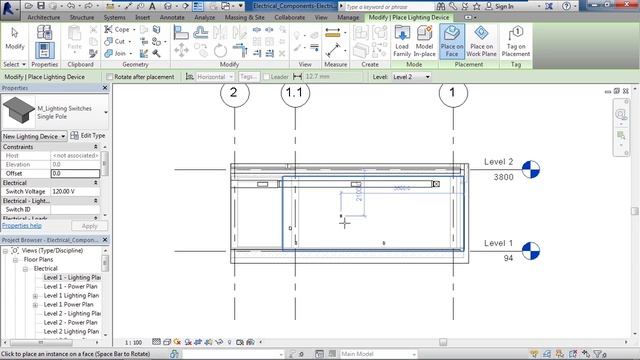This screenshot has width=640, height=360.
Task: Toggle the Leader checkbox
Action: click(x=267, y=77)
